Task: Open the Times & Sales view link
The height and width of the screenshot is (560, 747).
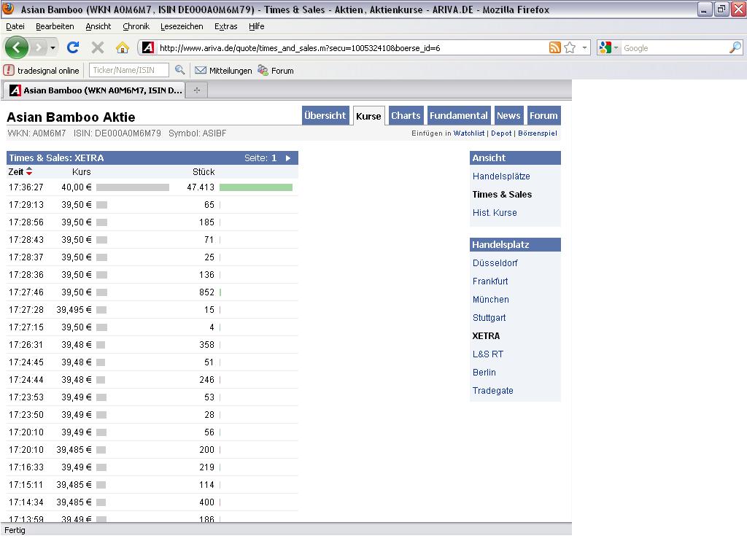Action: [x=502, y=194]
